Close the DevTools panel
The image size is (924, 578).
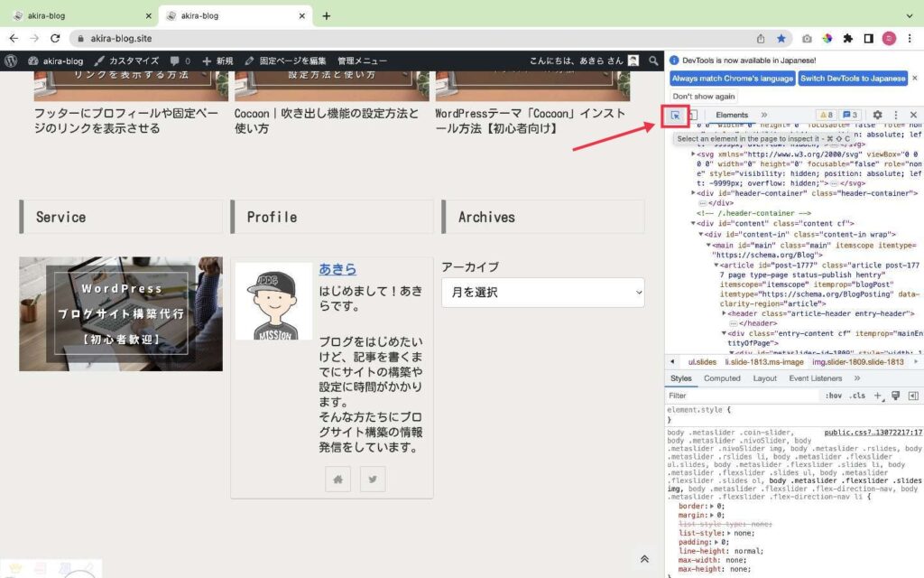click(x=913, y=115)
